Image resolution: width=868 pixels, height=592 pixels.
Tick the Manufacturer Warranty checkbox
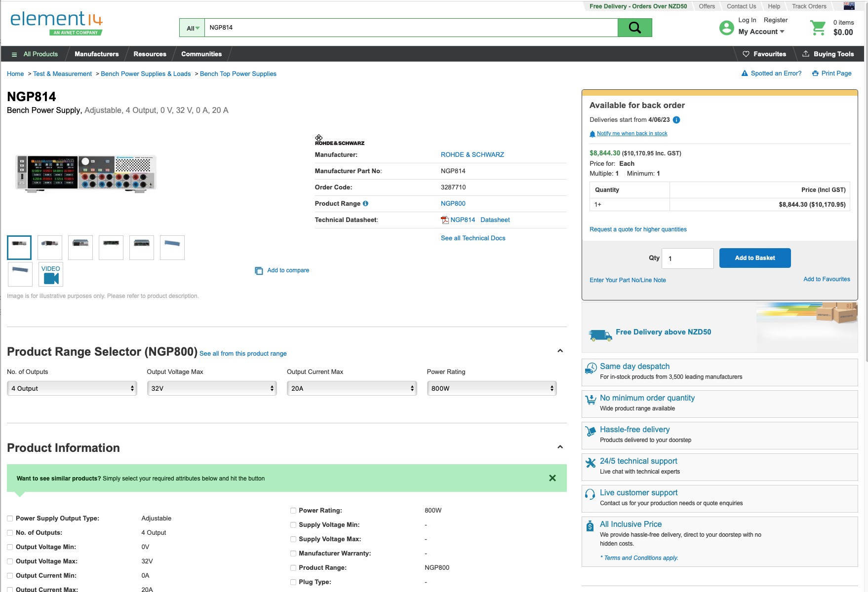(x=293, y=554)
